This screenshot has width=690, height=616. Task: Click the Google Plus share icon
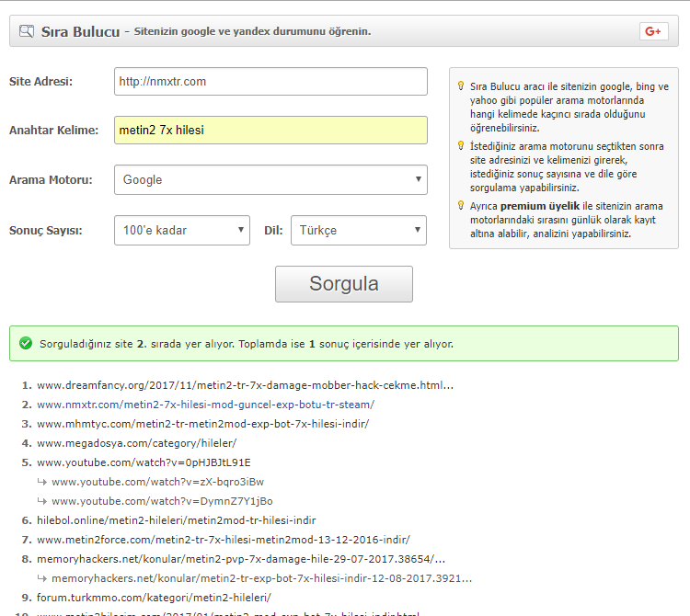coord(653,31)
